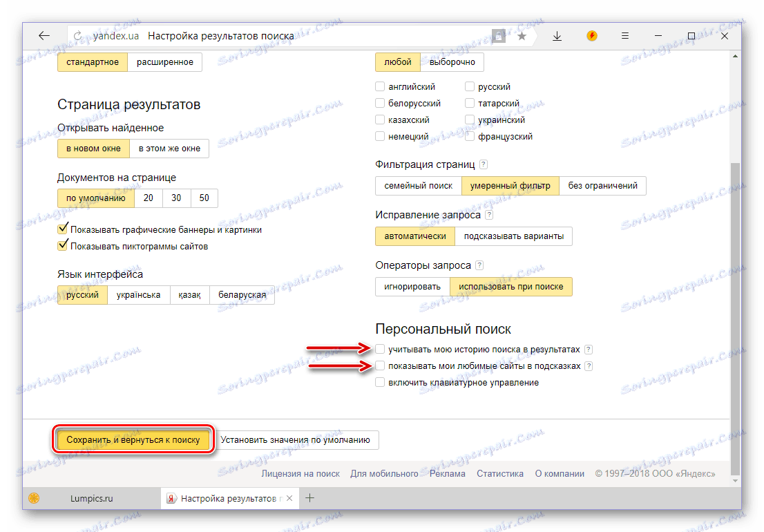The image size is (764, 532).
Task: Go back with the browser back arrow
Action: pos(44,35)
